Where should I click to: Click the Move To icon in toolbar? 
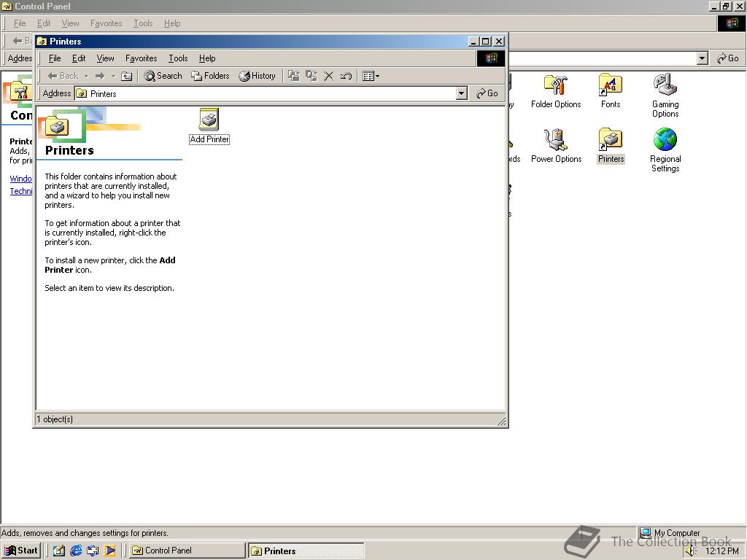(x=294, y=76)
